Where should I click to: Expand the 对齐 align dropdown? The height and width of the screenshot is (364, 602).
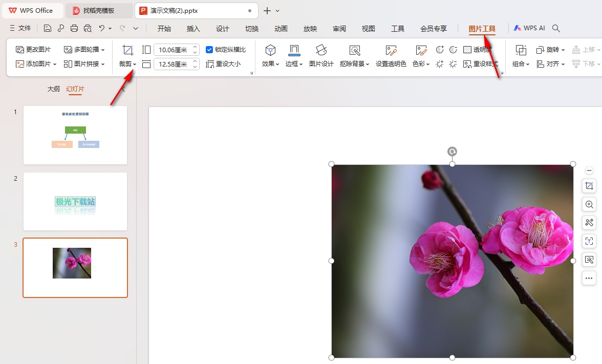tap(563, 64)
